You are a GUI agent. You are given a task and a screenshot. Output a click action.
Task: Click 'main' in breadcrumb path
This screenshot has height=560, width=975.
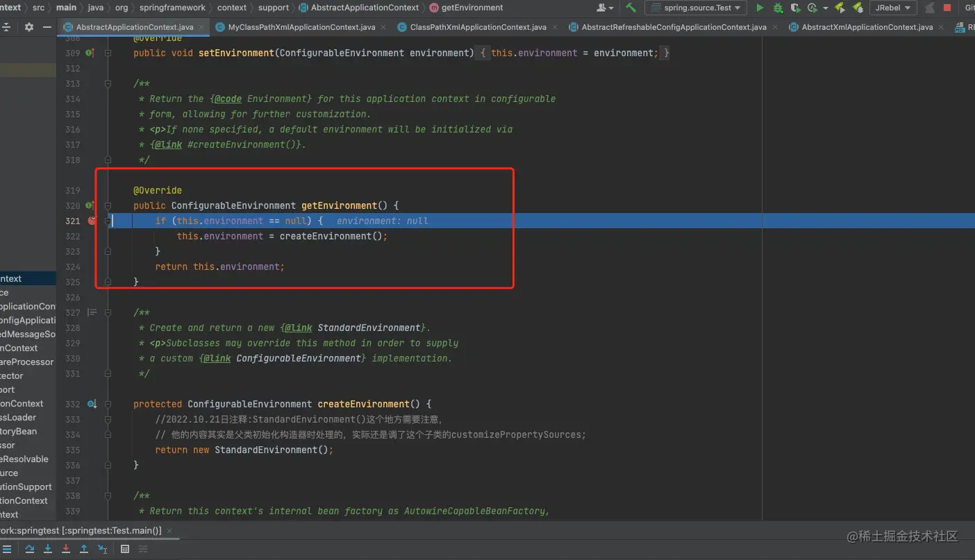coord(66,8)
